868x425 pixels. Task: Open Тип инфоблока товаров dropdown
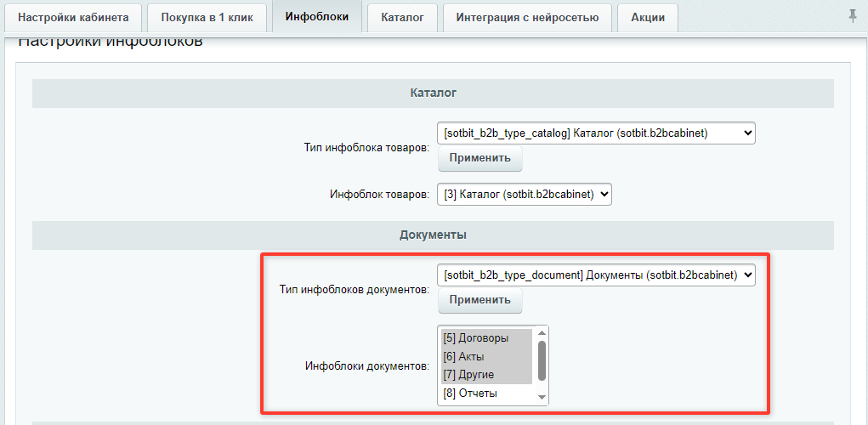(596, 133)
